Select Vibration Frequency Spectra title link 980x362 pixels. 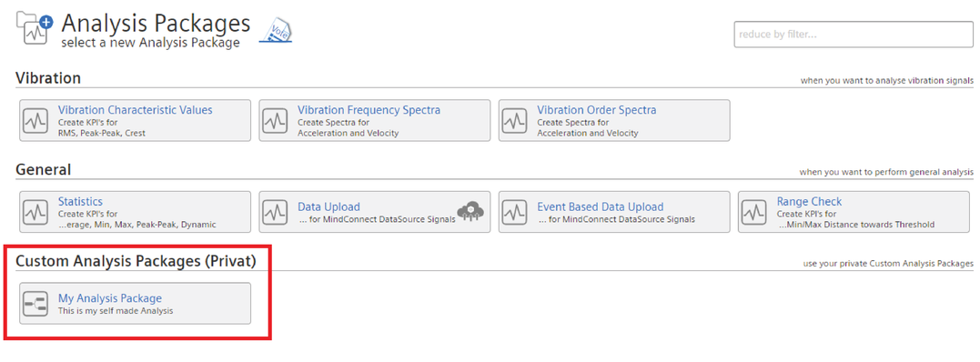tap(369, 110)
